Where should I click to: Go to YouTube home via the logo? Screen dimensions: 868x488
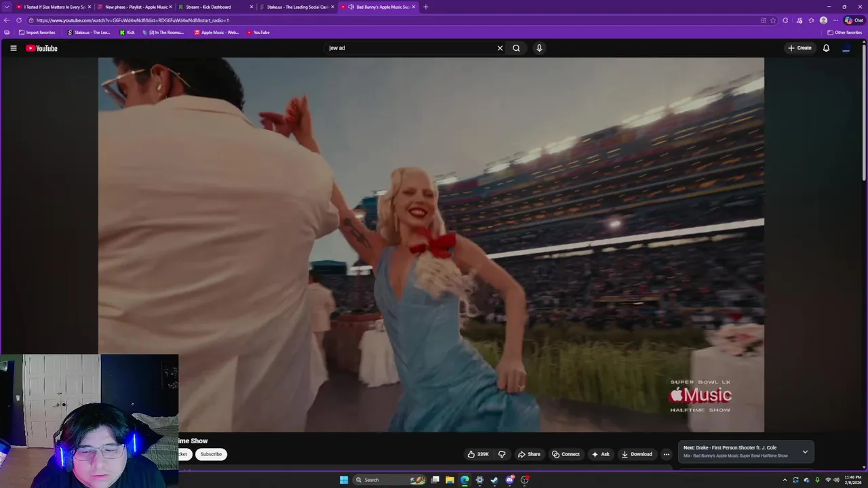coord(41,48)
